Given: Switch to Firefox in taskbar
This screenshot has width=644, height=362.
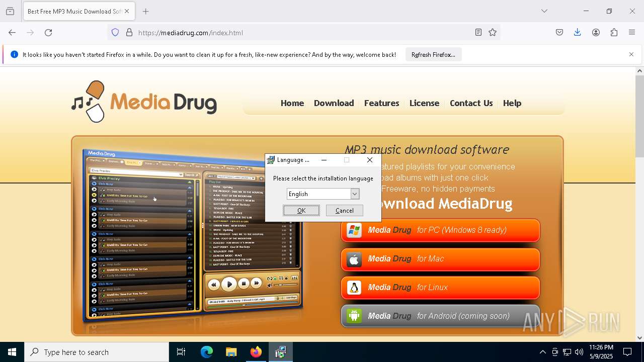Looking at the screenshot, I should [x=256, y=352].
